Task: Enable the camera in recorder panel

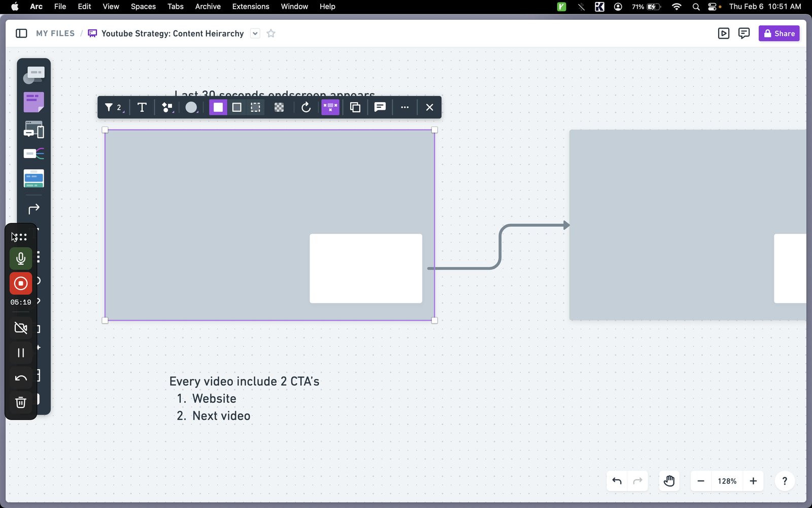Action: pyautogui.click(x=21, y=328)
